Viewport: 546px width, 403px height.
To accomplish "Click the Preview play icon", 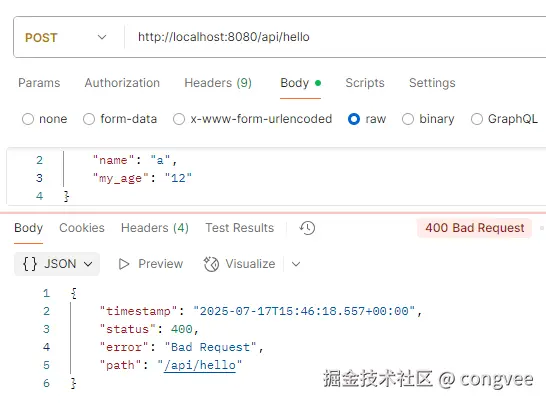I will [x=124, y=264].
